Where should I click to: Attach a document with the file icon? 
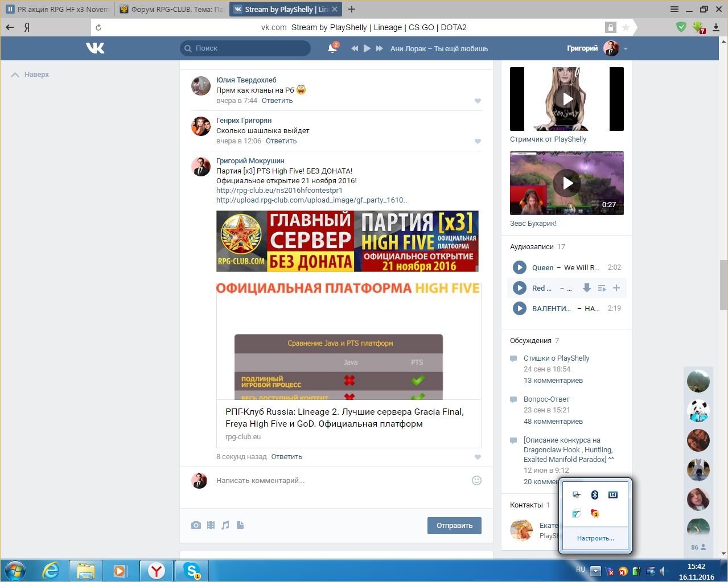240,525
